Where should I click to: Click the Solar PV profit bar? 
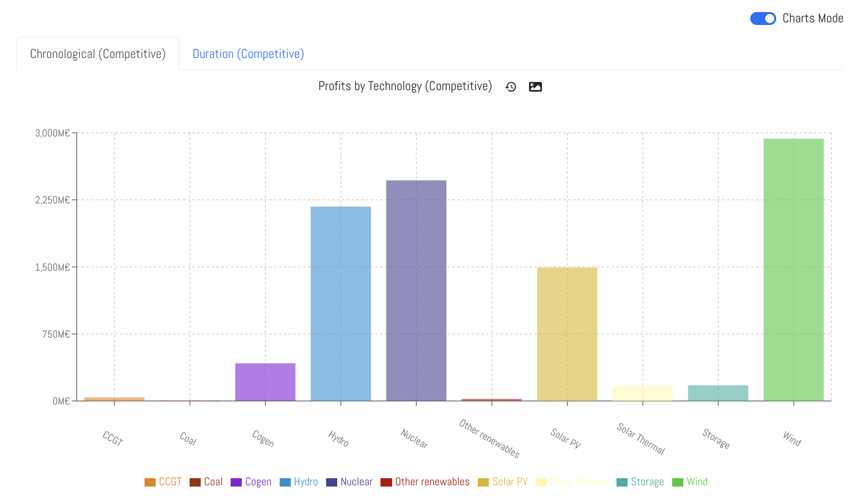coord(567,334)
